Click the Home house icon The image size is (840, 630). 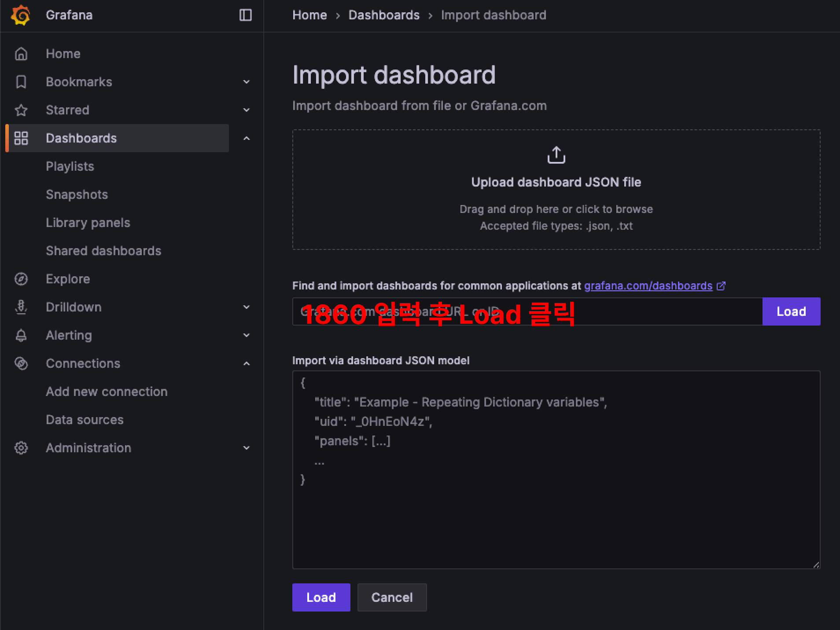click(x=21, y=54)
